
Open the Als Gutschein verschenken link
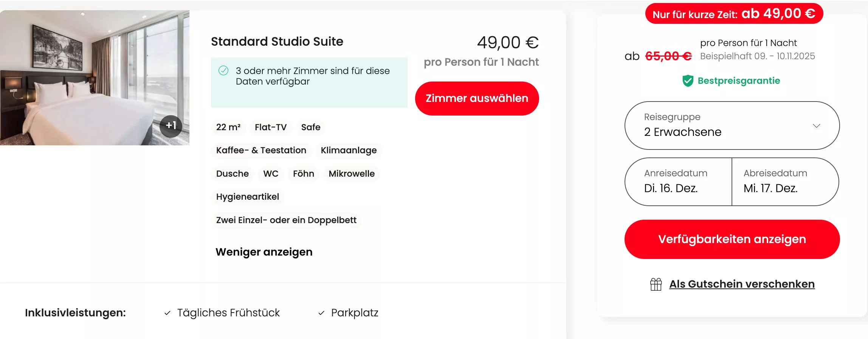click(x=742, y=284)
